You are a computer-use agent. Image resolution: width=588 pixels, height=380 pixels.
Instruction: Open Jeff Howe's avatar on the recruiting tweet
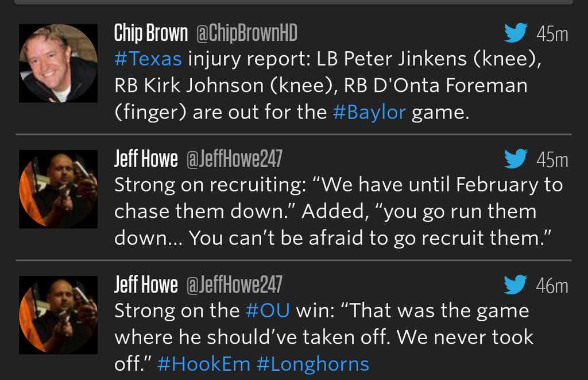[58, 189]
